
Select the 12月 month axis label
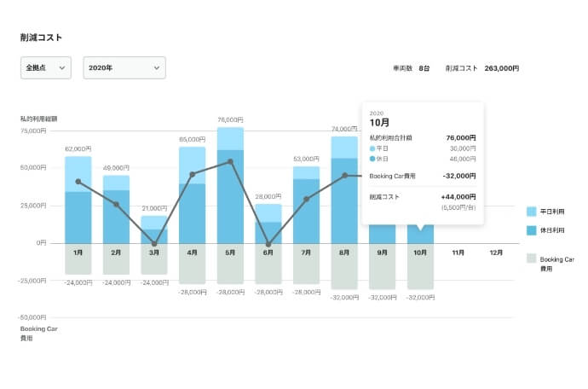[x=496, y=253]
